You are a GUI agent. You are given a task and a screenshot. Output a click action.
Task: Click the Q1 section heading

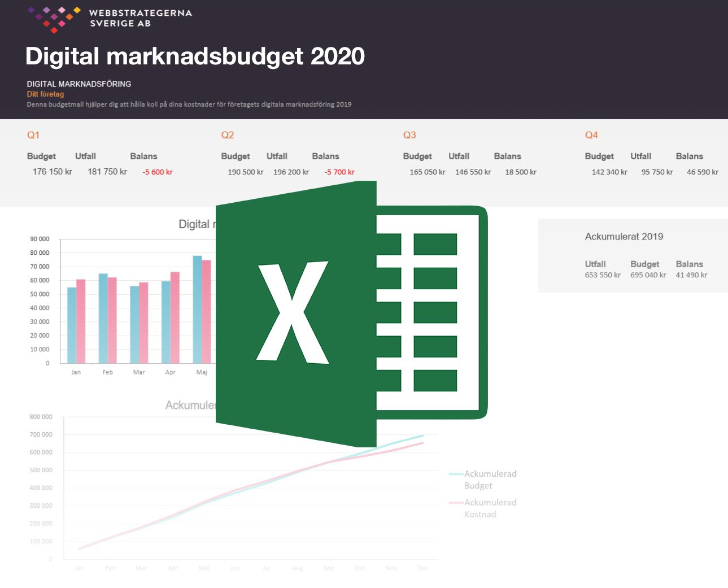[x=33, y=134]
